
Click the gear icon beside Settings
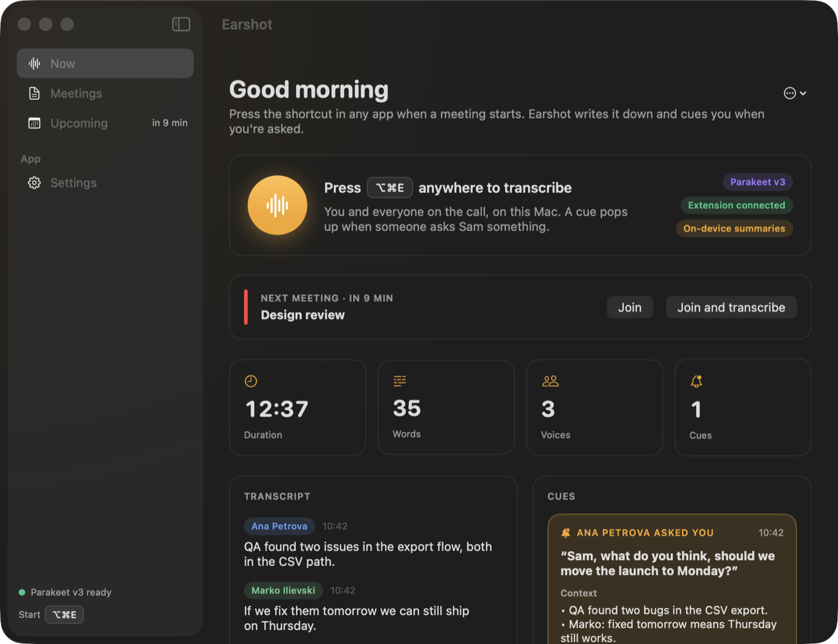pyautogui.click(x=34, y=183)
